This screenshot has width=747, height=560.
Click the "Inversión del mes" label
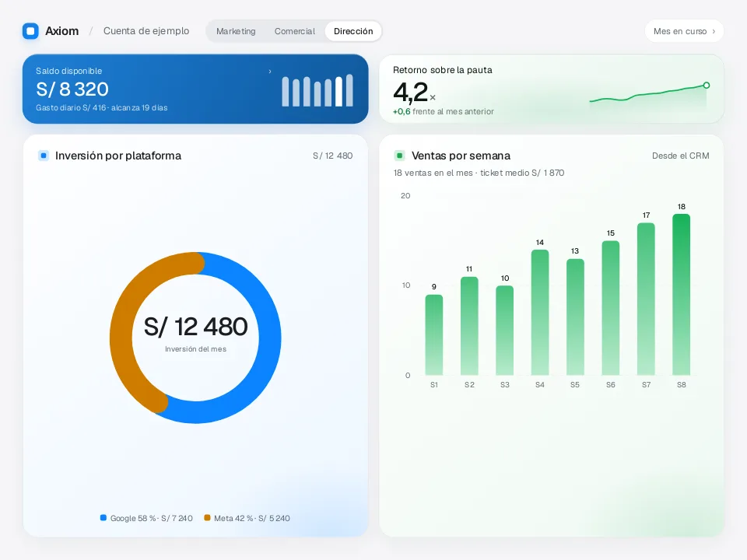(x=196, y=349)
